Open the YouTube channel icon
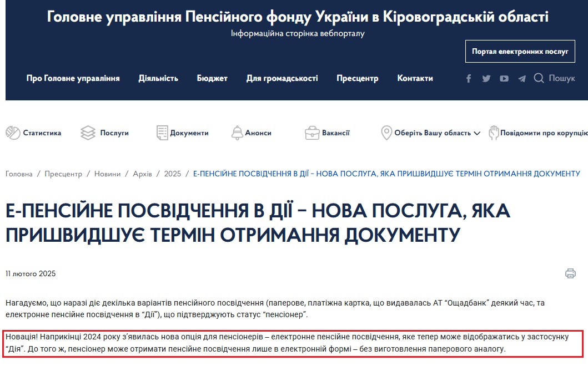 coord(504,78)
